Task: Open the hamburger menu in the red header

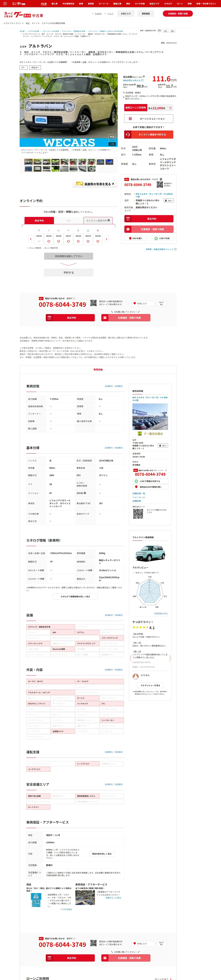Action: pos(5,3)
